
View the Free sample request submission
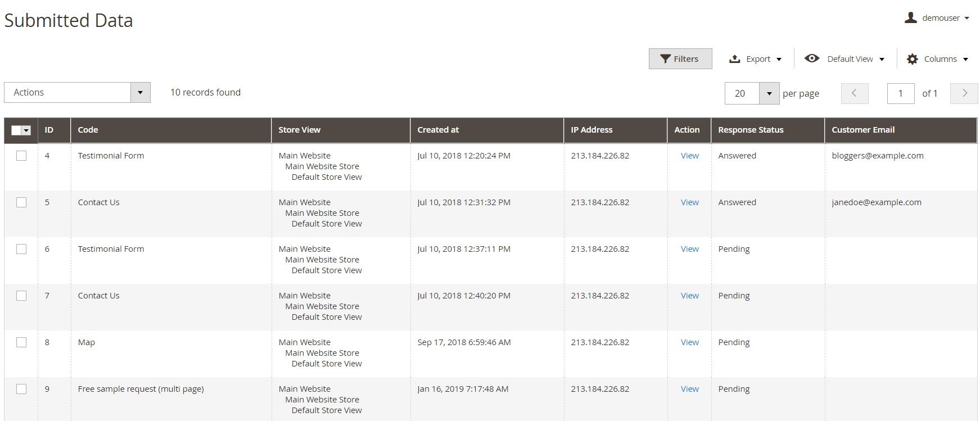click(x=690, y=389)
